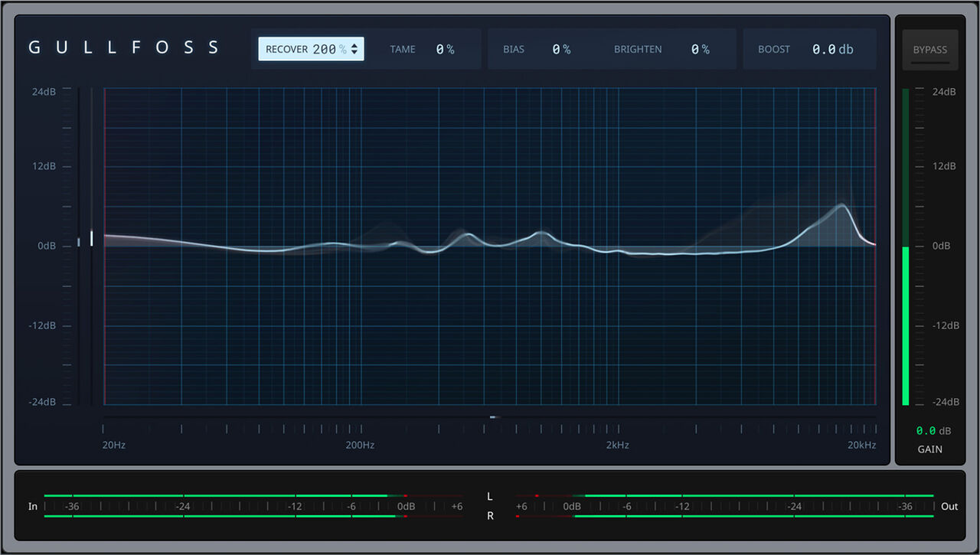This screenshot has width=980, height=555.
Task: Click the RECOVER increment arrow
Action: coord(356,44)
